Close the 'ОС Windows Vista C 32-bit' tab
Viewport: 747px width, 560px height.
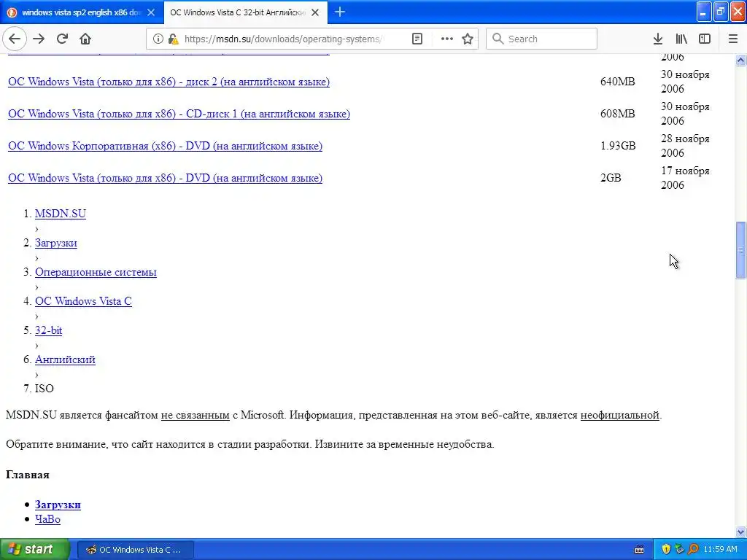315,12
